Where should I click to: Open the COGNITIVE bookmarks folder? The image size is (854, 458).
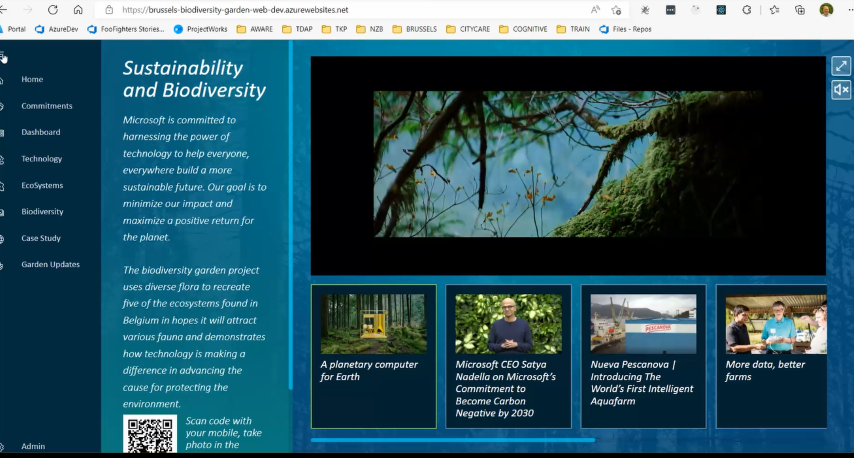tap(523, 29)
